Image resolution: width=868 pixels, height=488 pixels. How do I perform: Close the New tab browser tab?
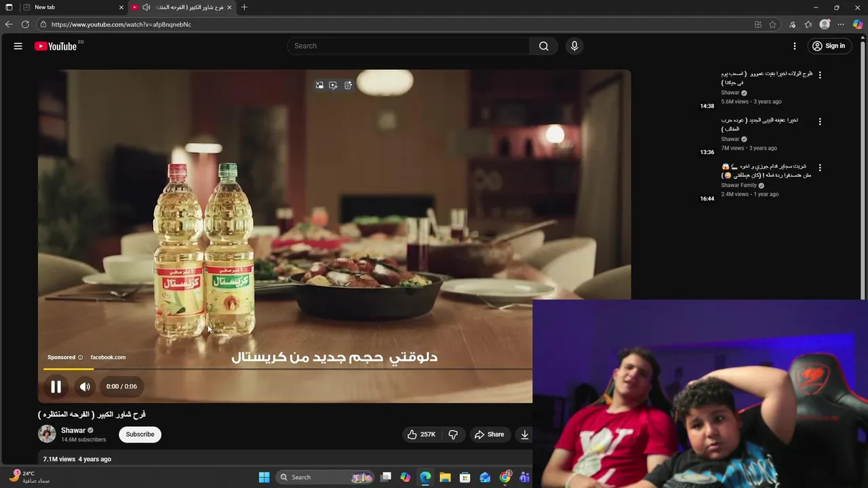pos(121,7)
